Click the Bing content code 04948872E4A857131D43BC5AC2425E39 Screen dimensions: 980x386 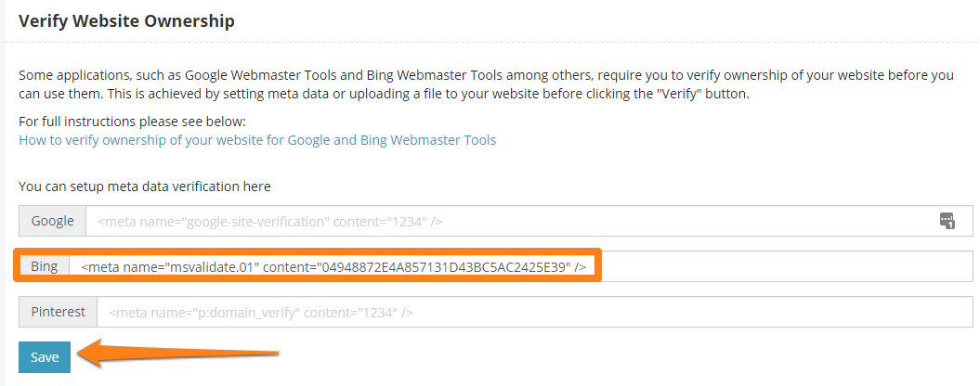[x=444, y=267]
